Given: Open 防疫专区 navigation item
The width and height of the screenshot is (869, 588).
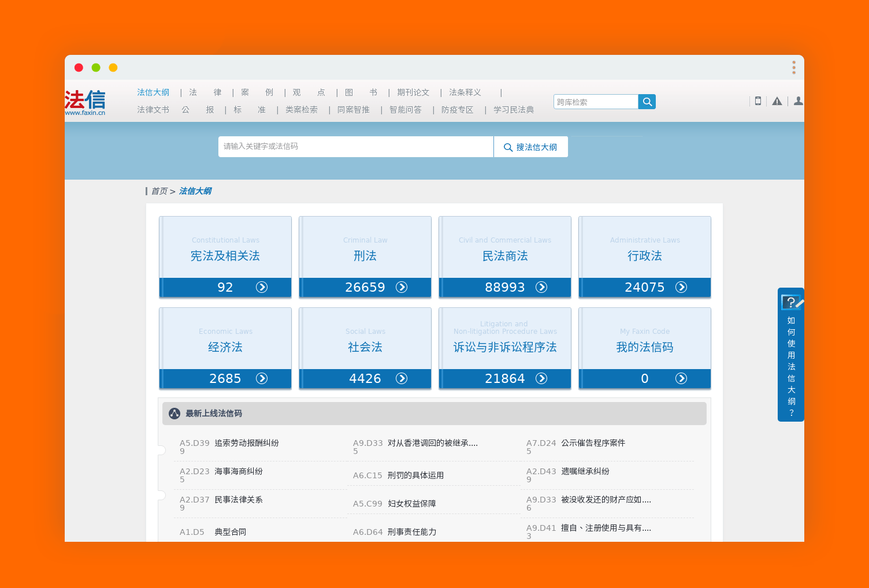Looking at the screenshot, I should click(458, 110).
